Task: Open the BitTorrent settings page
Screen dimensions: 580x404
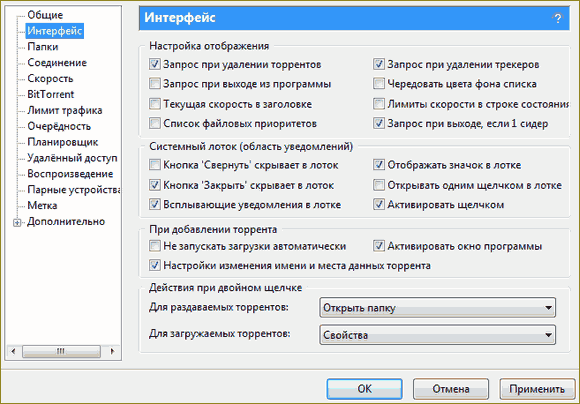Action: (51, 94)
